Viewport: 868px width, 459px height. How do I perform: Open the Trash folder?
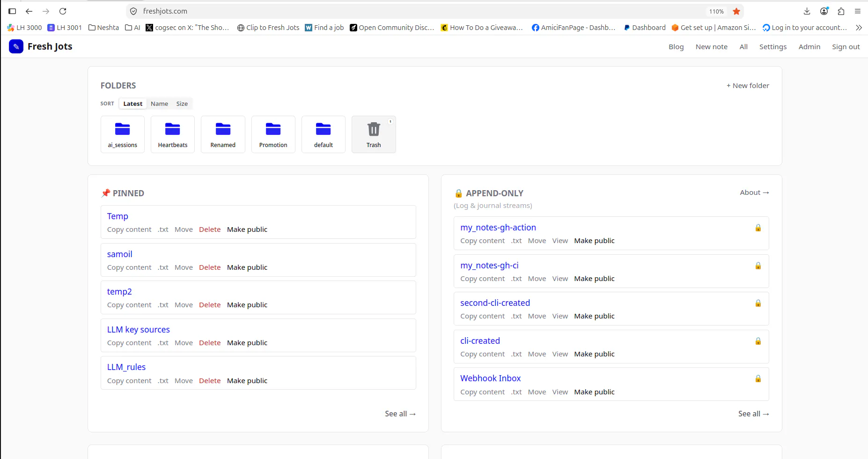pyautogui.click(x=374, y=134)
